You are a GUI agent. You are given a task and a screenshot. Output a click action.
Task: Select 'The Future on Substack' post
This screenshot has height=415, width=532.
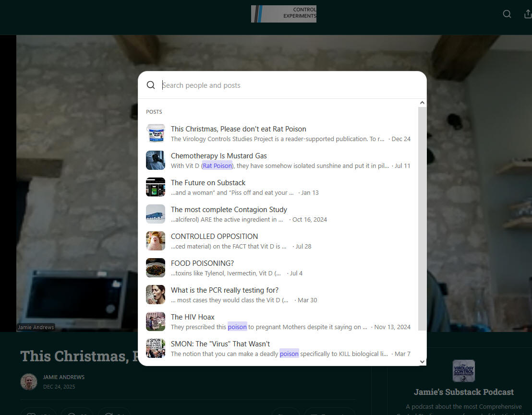(208, 183)
